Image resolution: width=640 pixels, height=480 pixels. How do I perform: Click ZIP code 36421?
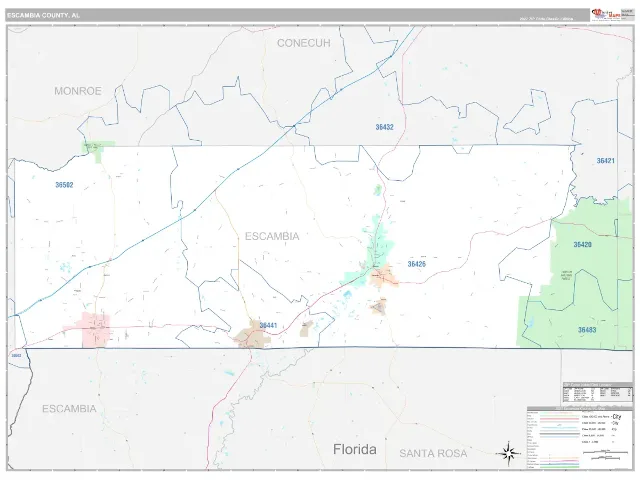pyautogui.click(x=605, y=161)
